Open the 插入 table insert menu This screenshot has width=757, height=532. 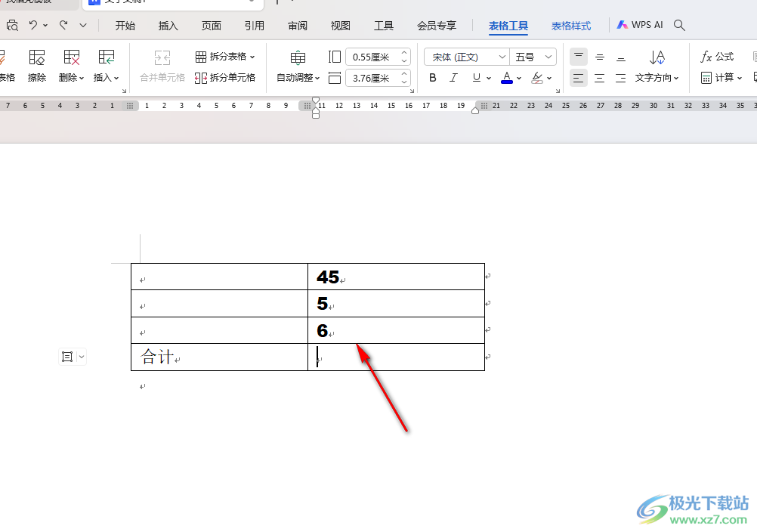[x=107, y=66]
